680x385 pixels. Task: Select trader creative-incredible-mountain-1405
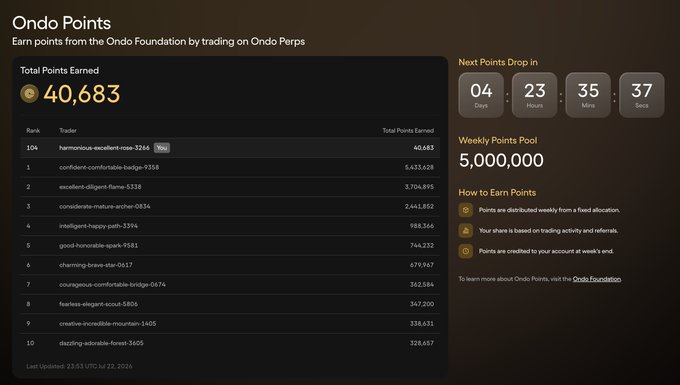108,323
